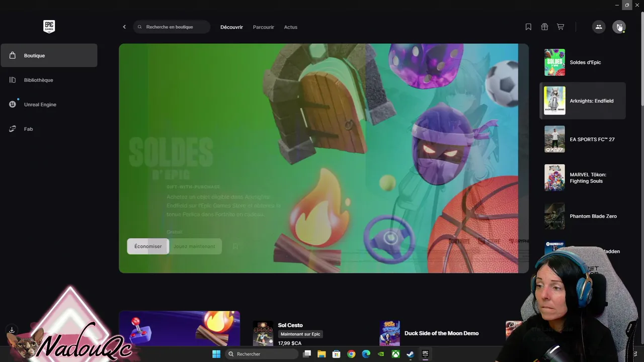Click the Sol Cesto cover thumbnail
This screenshot has width=644, height=362.
point(263,333)
